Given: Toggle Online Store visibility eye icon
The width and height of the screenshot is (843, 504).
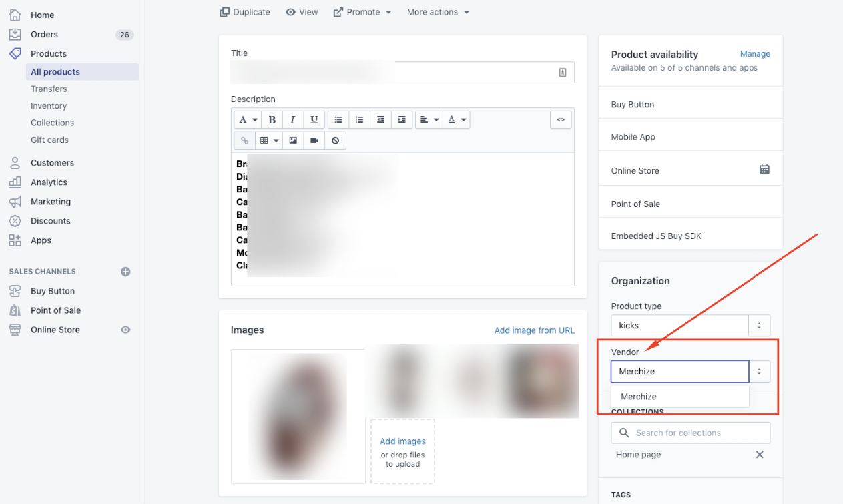Looking at the screenshot, I should [125, 330].
